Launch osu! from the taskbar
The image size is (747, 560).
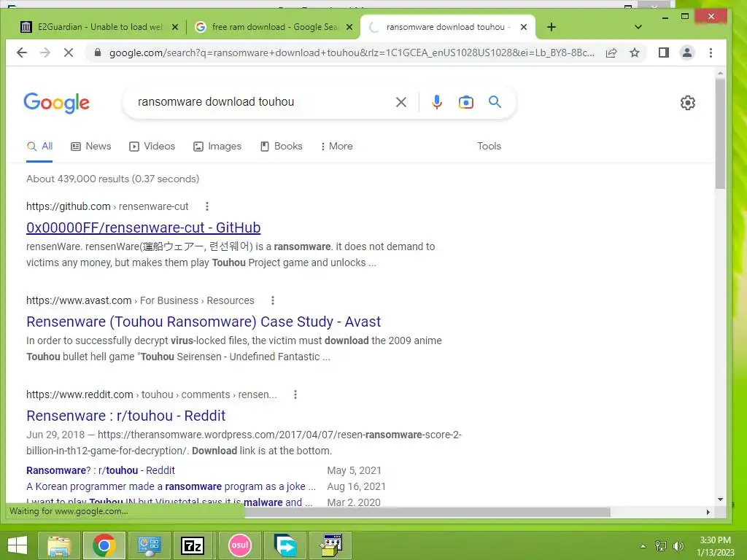(x=239, y=545)
